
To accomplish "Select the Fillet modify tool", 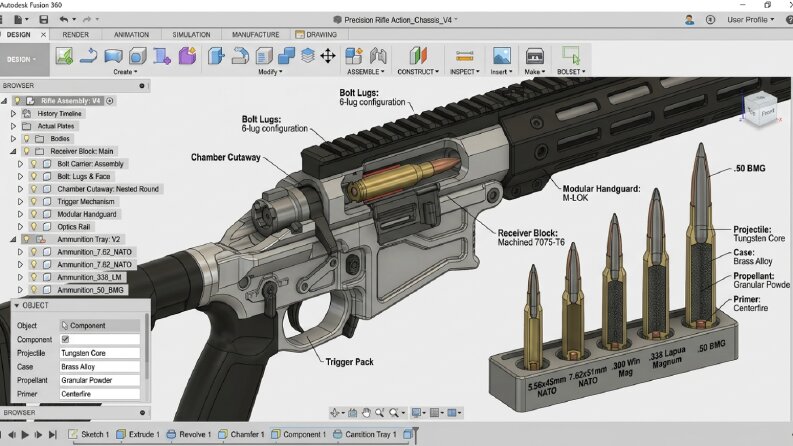I will tap(240, 56).
